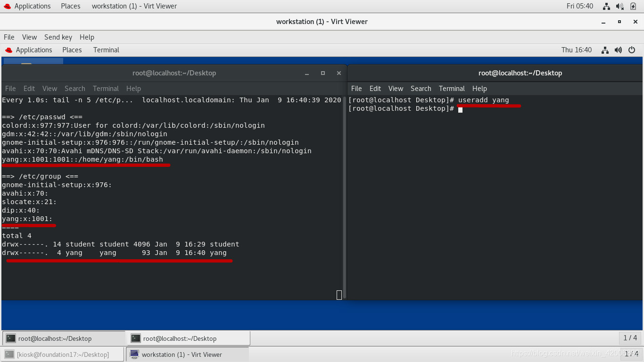
Task: Click the avahi passwd entry line
Action: (x=157, y=151)
